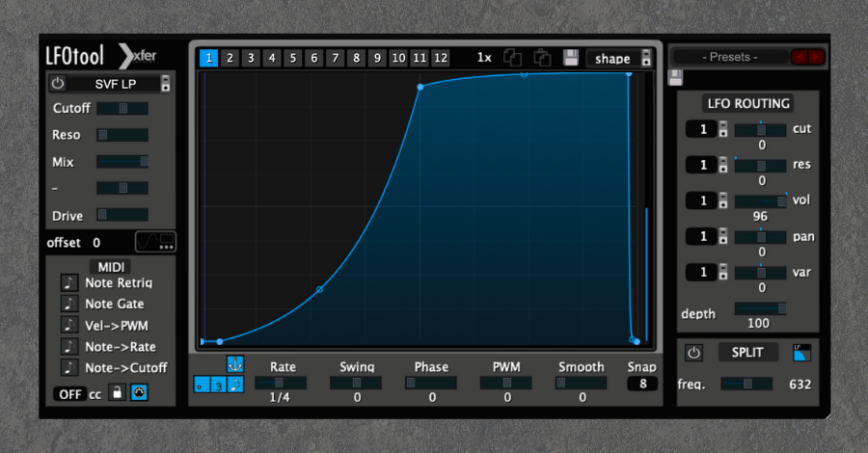Select the triplet rate mode

(x=218, y=385)
